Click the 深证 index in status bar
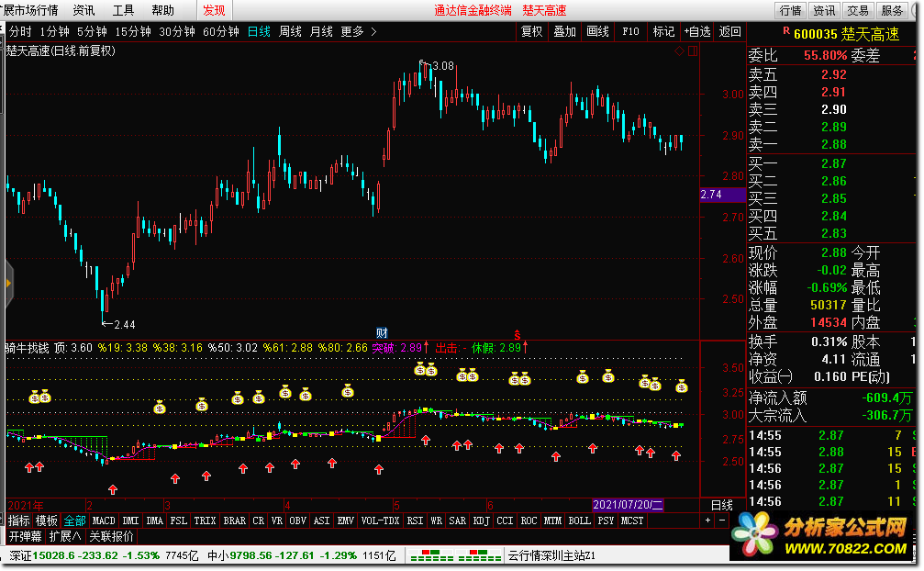Viewport: 924px width, 571px height. point(20,555)
